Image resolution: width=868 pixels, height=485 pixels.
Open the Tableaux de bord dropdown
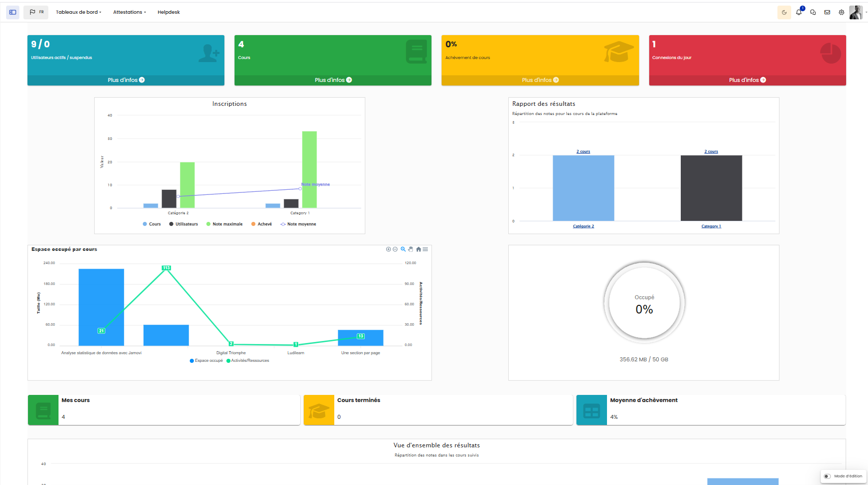78,12
